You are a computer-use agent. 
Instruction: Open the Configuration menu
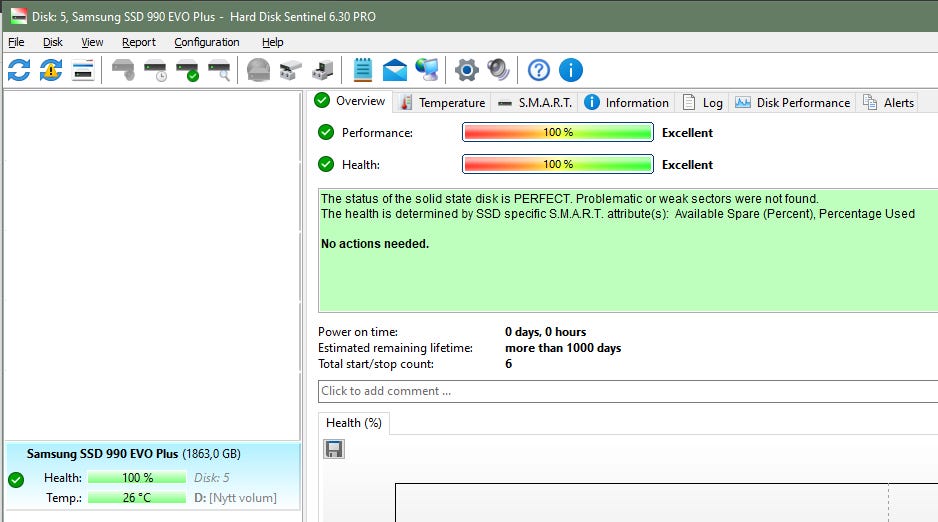207,42
